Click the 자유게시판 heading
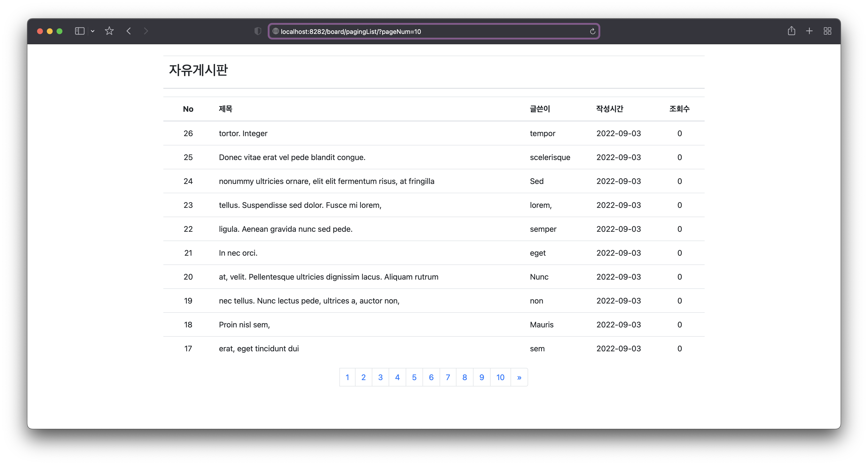The height and width of the screenshot is (465, 868). coord(198,70)
